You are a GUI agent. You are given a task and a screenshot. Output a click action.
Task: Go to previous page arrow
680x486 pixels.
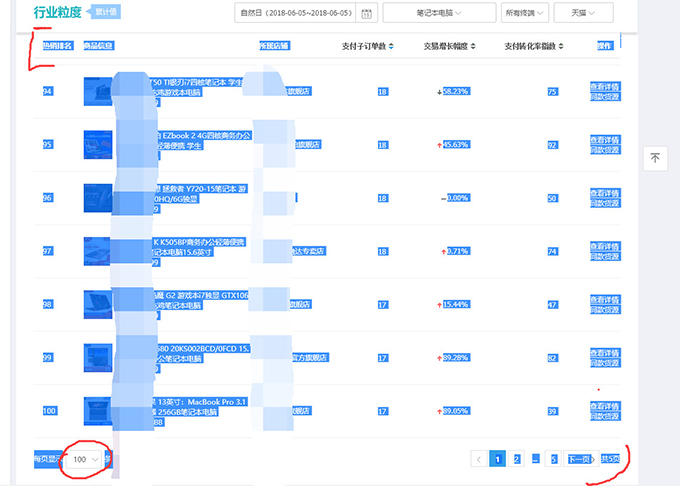[479, 459]
